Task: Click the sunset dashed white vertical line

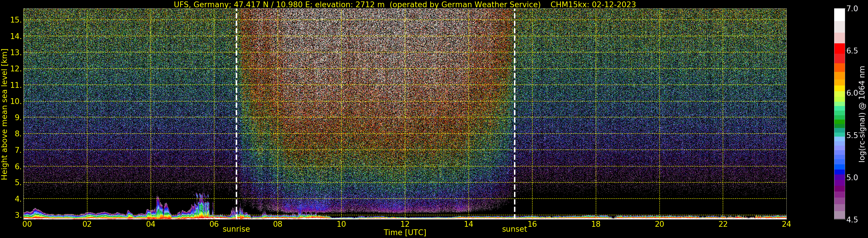Action: 515,114
